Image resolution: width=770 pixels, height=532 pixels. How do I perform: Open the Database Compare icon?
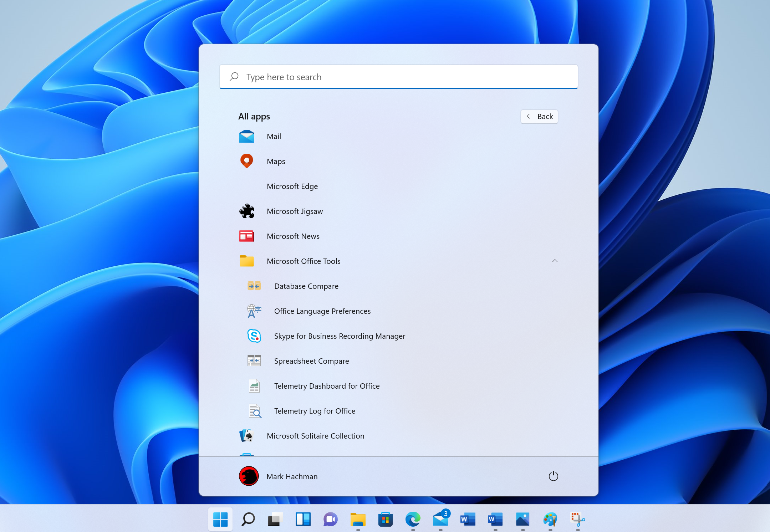coord(254,286)
